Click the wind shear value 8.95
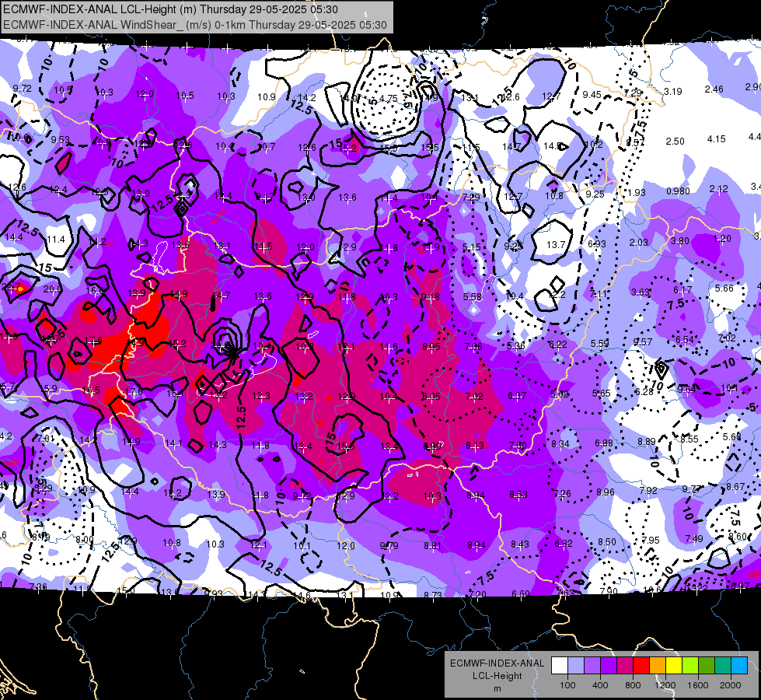The image size is (761, 700). (431, 346)
